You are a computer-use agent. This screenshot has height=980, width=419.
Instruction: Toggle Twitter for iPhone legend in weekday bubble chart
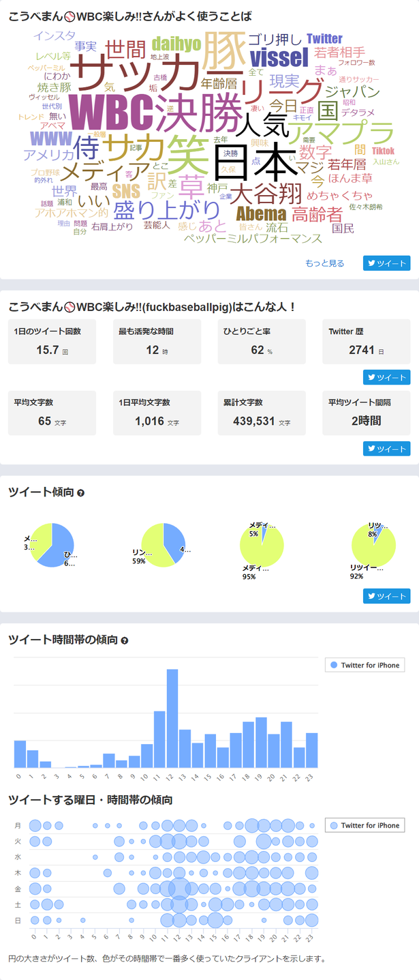pyautogui.click(x=365, y=825)
